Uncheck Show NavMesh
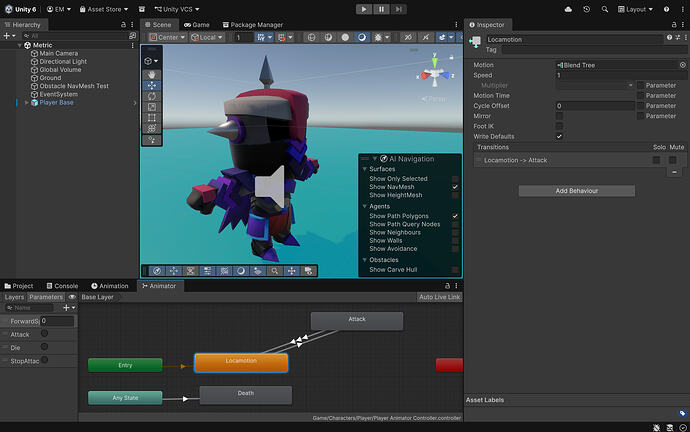690x432 pixels. pyautogui.click(x=455, y=187)
